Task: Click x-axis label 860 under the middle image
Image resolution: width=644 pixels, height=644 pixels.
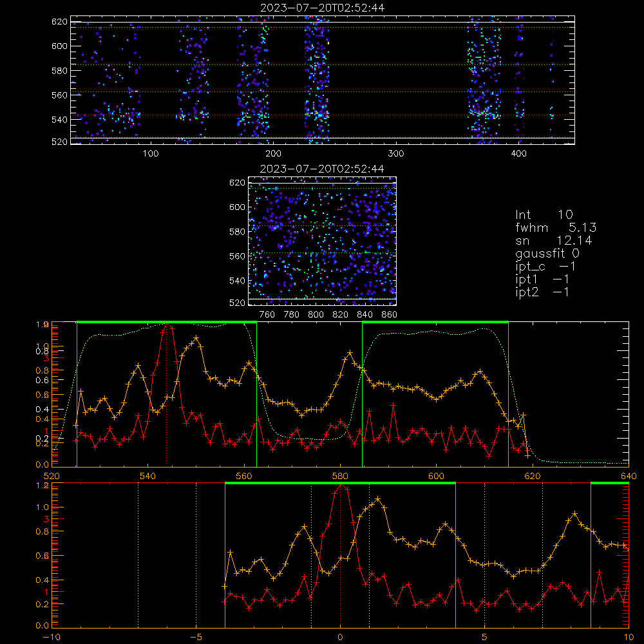Action: [x=390, y=315]
